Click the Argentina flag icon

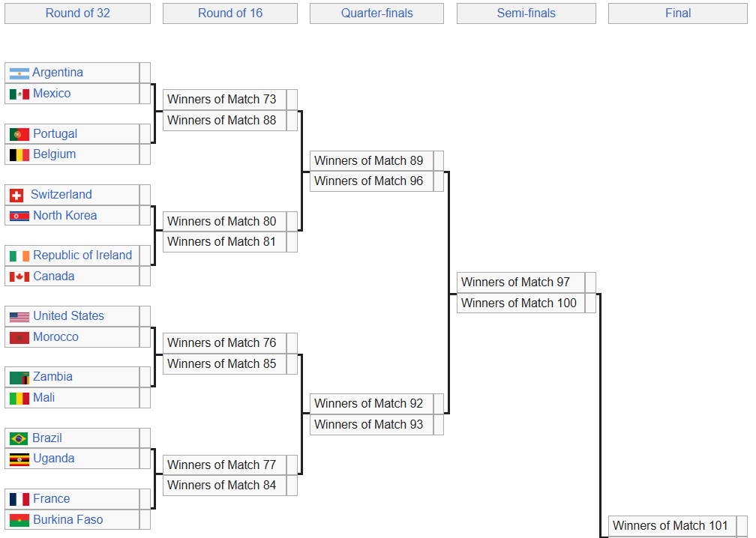tap(19, 73)
